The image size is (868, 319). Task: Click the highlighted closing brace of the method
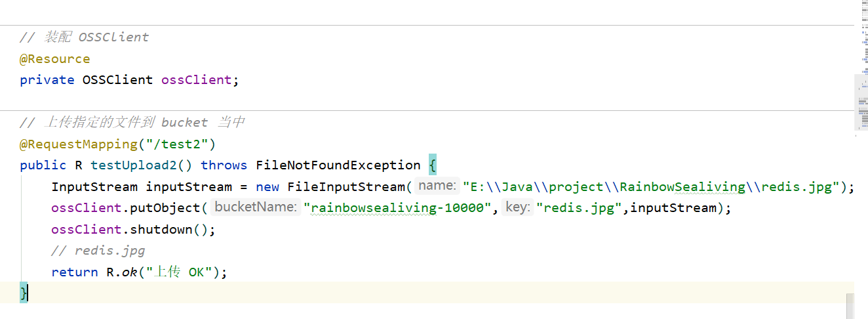24,293
